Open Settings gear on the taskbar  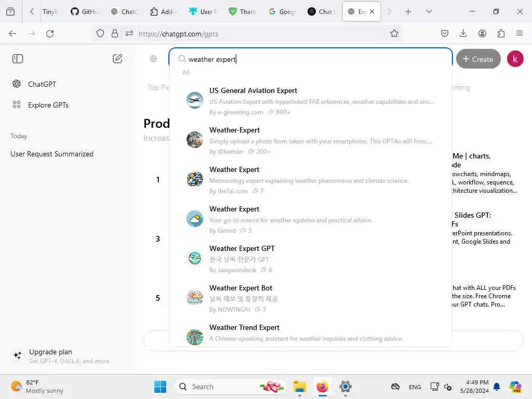345,387
